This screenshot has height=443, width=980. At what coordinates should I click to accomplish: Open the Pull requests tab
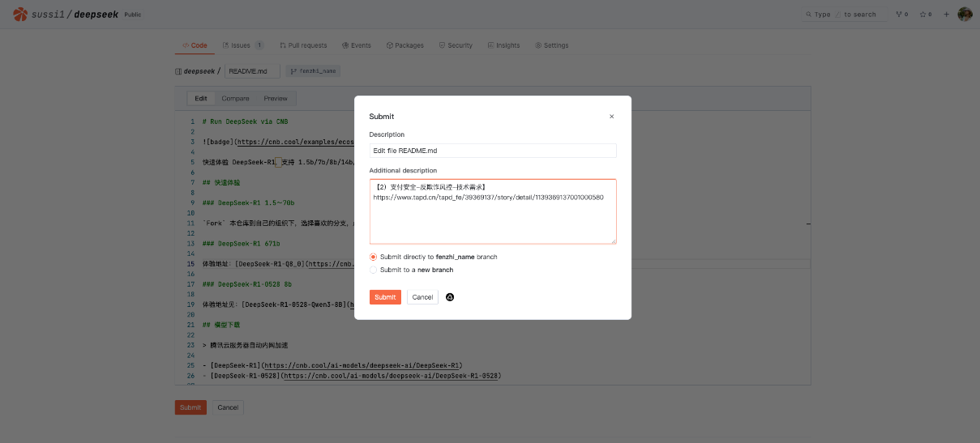click(x=303, y=45)
